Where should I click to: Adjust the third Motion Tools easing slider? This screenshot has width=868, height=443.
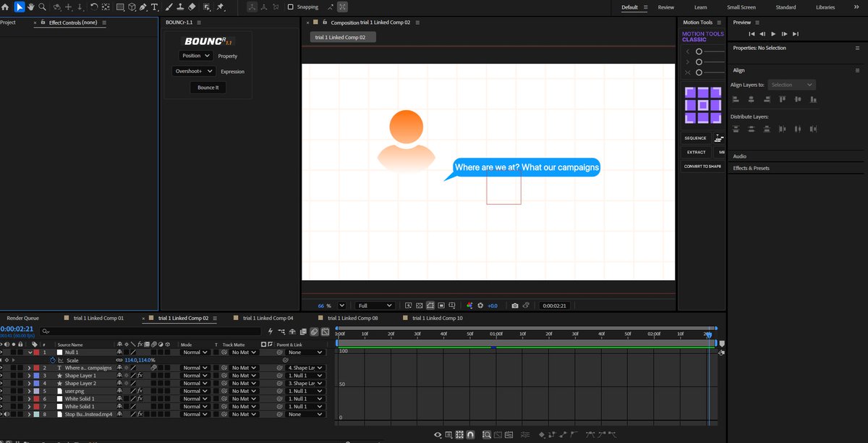pyautogui.click(x=699, y=72)
